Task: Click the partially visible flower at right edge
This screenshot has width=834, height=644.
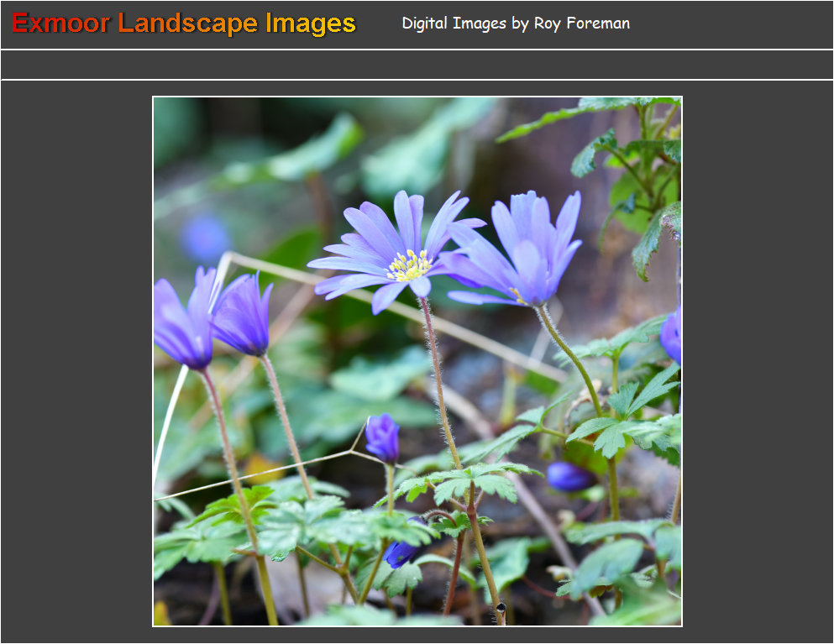Action: [672, 335]
